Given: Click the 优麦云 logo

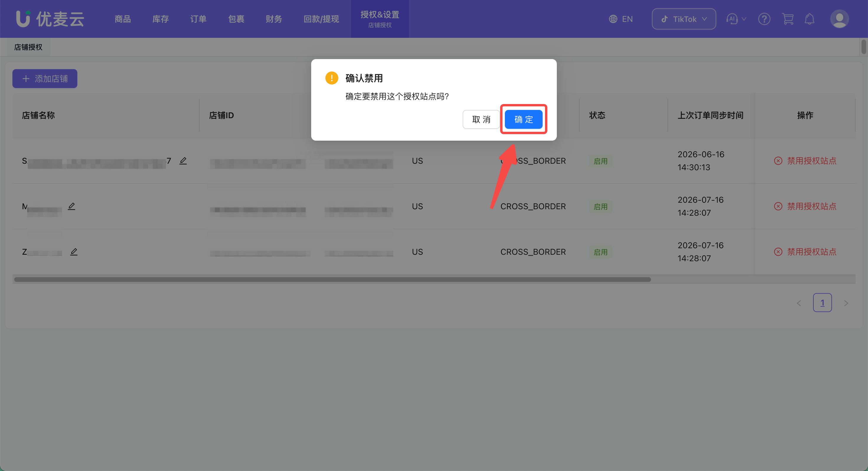Looking at the screenshot, I should click(x=50, y=19).
